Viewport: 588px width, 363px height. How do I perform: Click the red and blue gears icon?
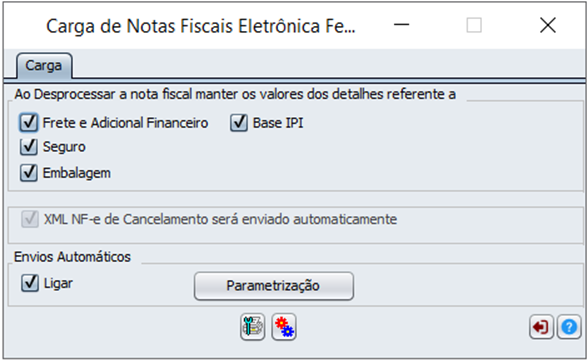click(x=284, y=327)
